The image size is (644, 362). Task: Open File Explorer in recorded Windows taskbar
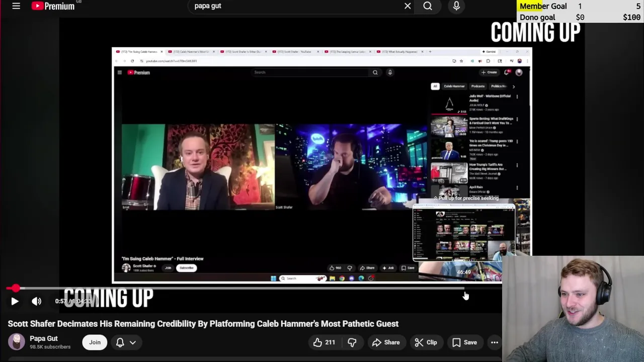click(332, 279)
